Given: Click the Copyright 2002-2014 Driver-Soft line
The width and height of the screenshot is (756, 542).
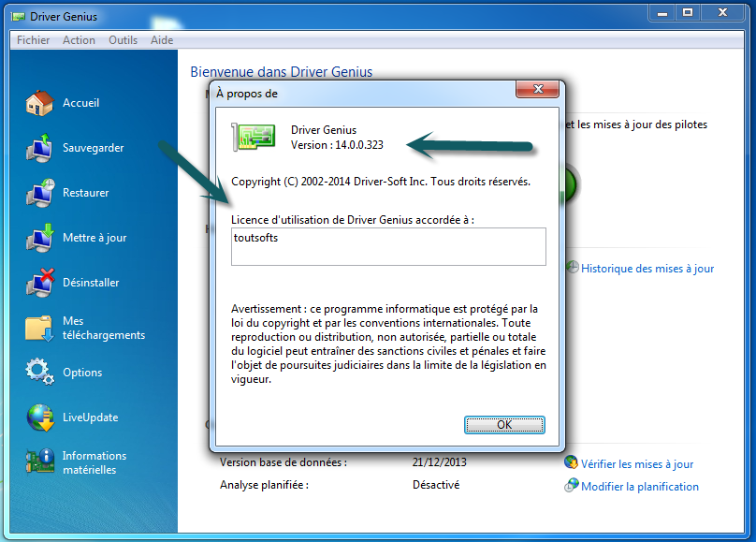Looking at the screenshot, I should coord(381,182).
